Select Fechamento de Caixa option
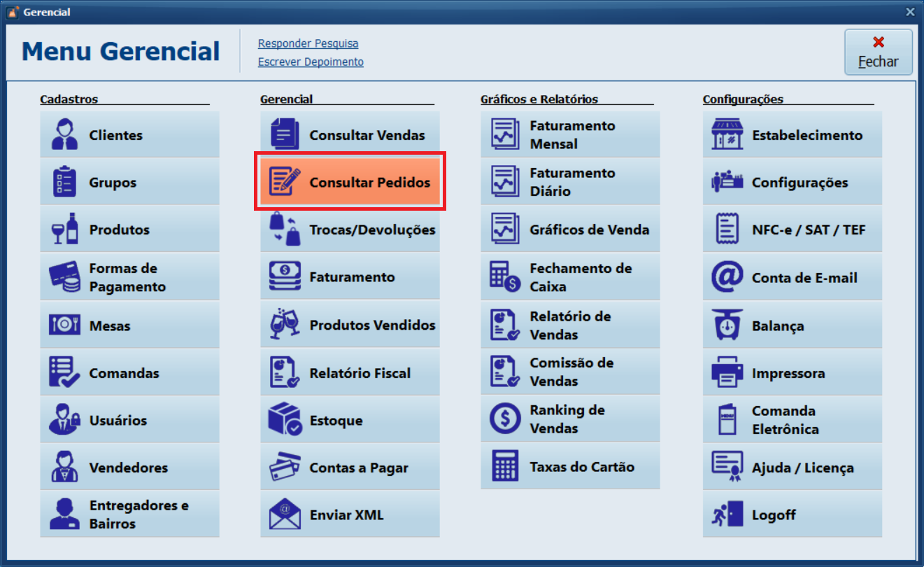Screen dimensions: 924x567 [x=570, y=277]
